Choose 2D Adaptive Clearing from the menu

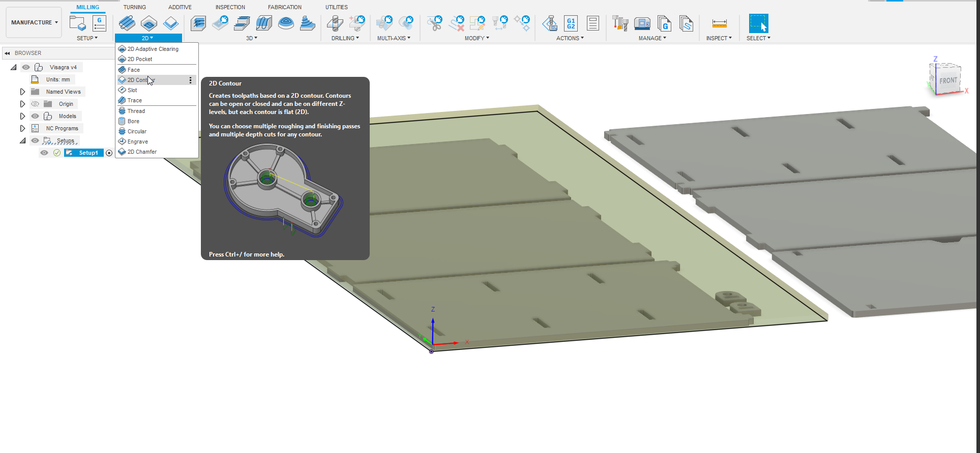(157, 49)
